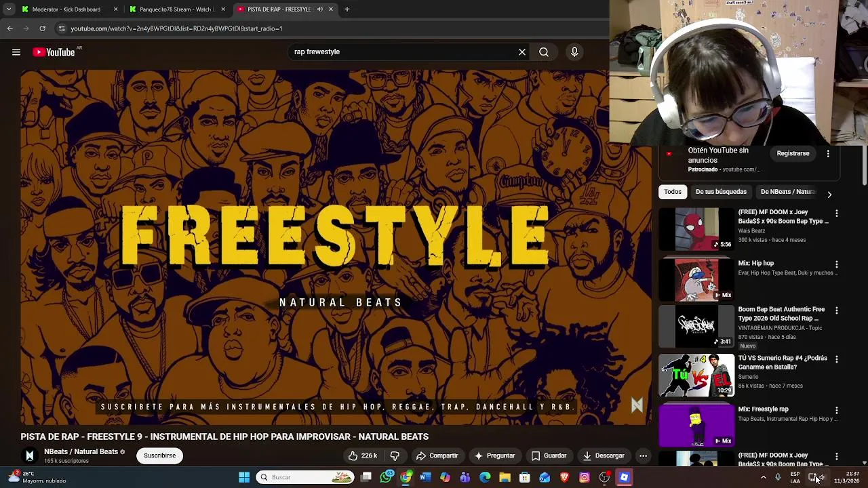Open more actions under the video
Viewport: 868px width, 488px height.
pos(643,456)
